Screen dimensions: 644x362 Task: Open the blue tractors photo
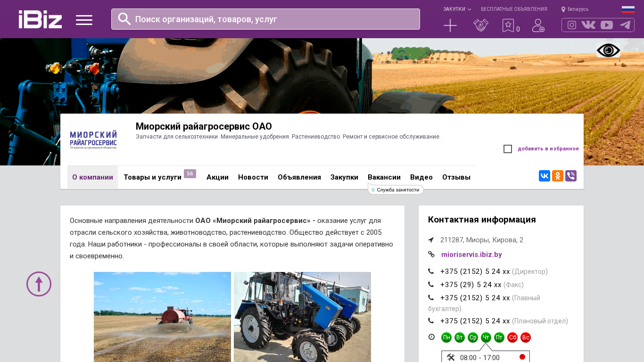pyautogui.click(x=302, y=317)
